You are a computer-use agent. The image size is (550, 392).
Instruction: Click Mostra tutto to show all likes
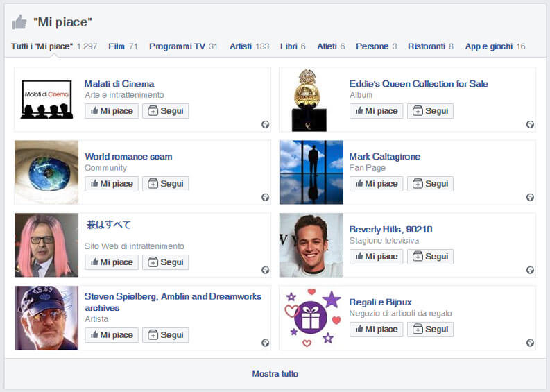coord(275,374)
